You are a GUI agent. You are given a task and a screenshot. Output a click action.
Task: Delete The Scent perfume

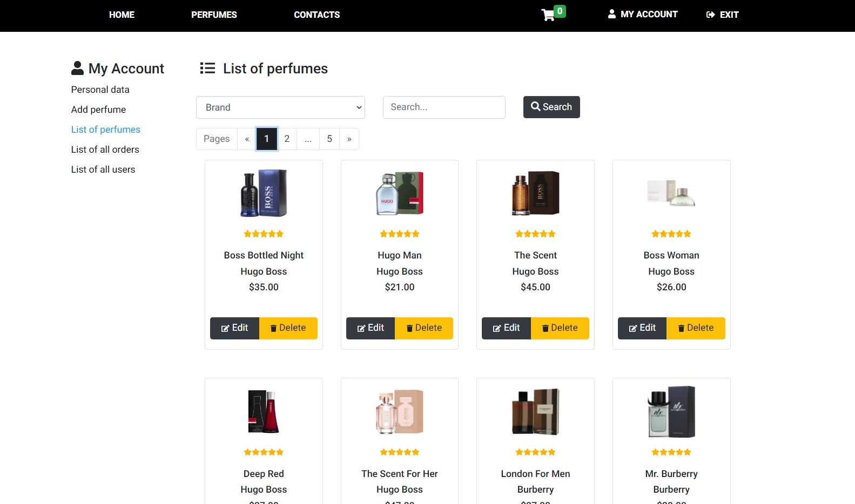[560, 328]
